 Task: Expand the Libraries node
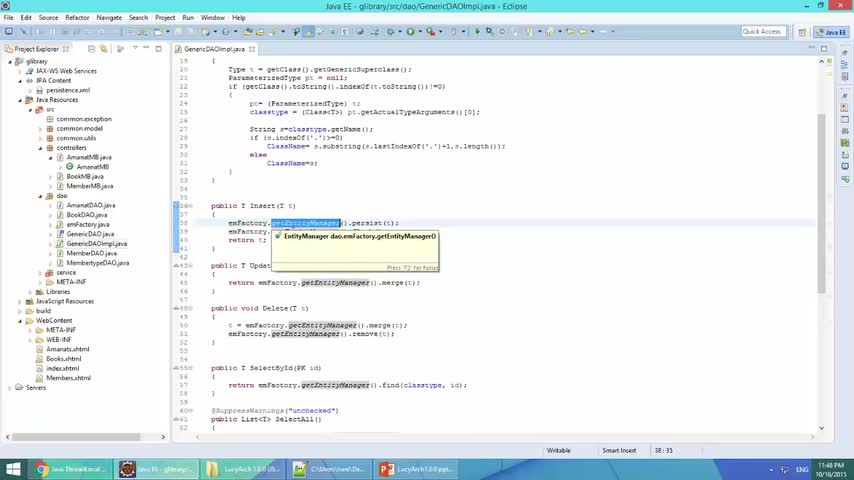[30, 292]
